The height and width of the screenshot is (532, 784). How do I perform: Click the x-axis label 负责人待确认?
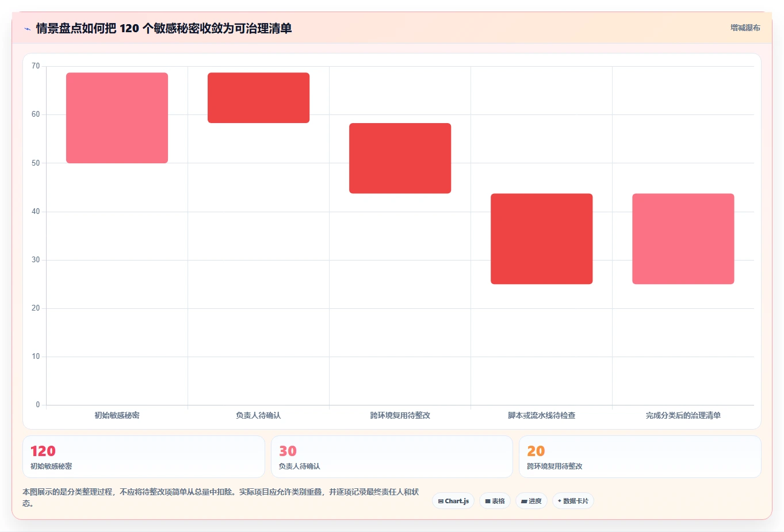[x=258, y=415]
